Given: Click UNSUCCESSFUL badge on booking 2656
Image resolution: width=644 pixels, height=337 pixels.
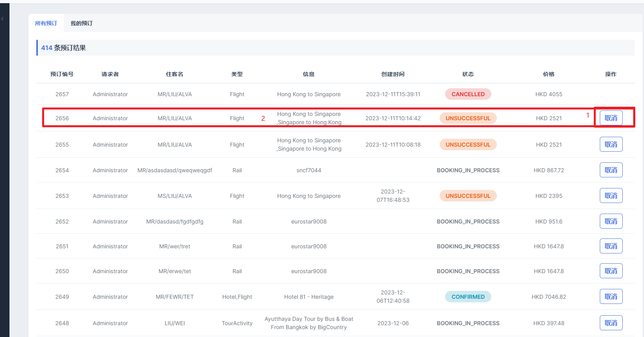Looking at the screenshot, I should coord(468,118).
